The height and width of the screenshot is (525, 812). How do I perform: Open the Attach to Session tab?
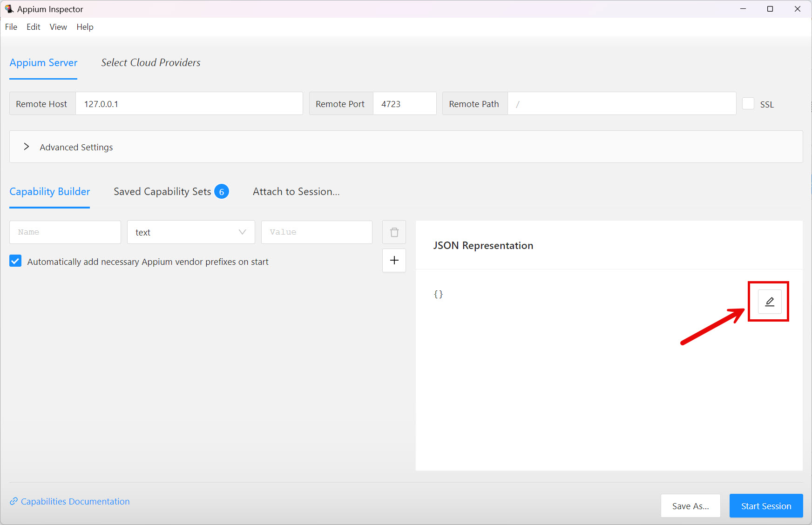tap(296, 192)
